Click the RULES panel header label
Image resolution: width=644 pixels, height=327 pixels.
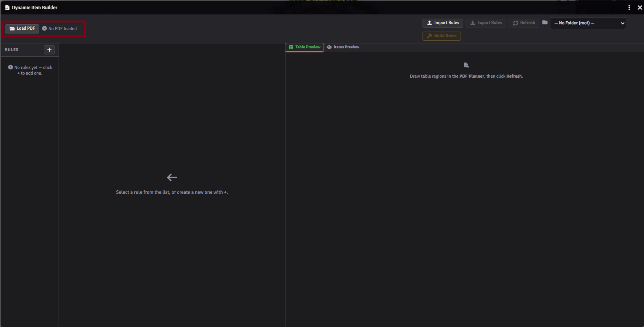[12, 50]
